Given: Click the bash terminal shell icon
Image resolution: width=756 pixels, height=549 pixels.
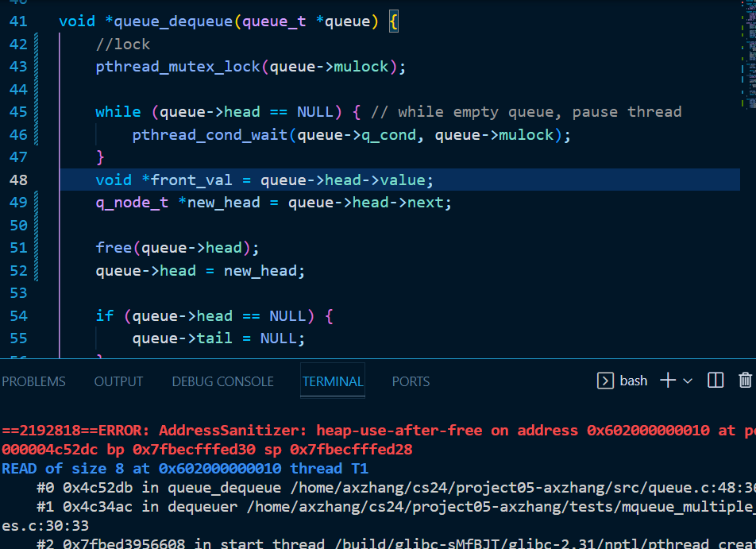Looking at the screenshot, I should pos(605,381).
